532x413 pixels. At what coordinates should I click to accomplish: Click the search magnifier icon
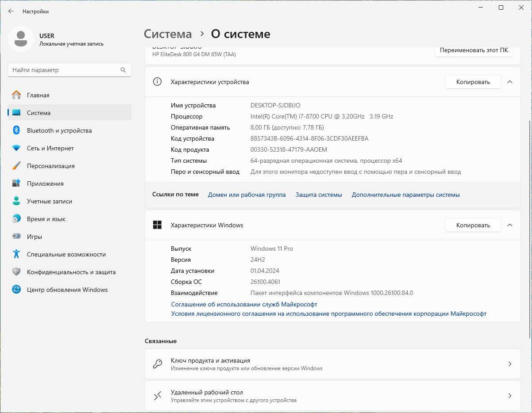tap(123, 70)
